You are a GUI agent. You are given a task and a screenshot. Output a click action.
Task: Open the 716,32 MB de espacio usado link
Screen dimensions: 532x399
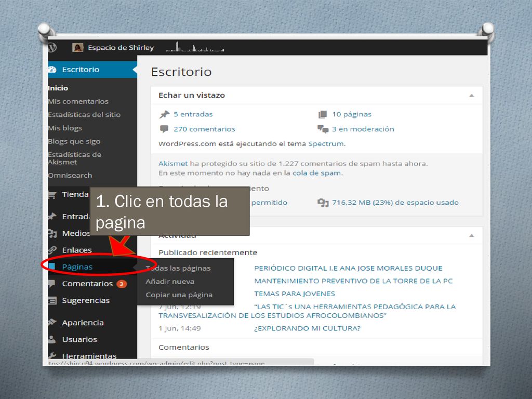coord(395,203)
